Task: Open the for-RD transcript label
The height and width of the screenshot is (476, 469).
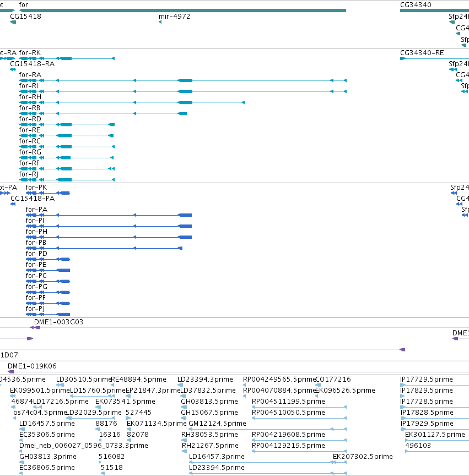Action: click(x=30, y=119)
